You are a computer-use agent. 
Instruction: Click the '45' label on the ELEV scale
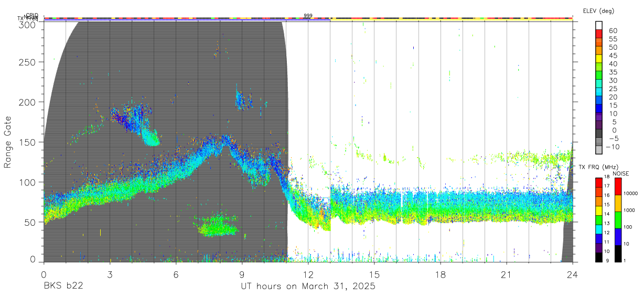[x=613, y=55]
